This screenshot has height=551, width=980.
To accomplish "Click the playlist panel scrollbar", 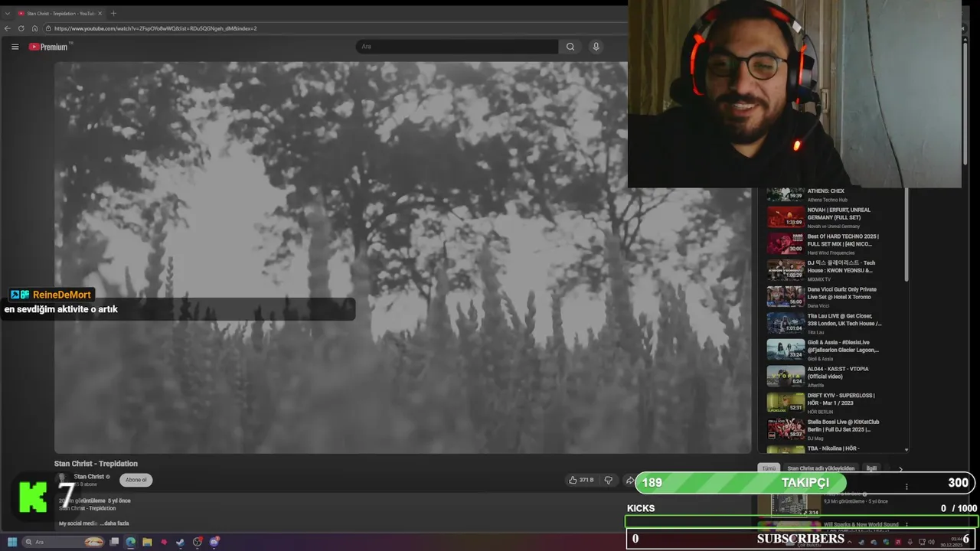I will point(906,233).
